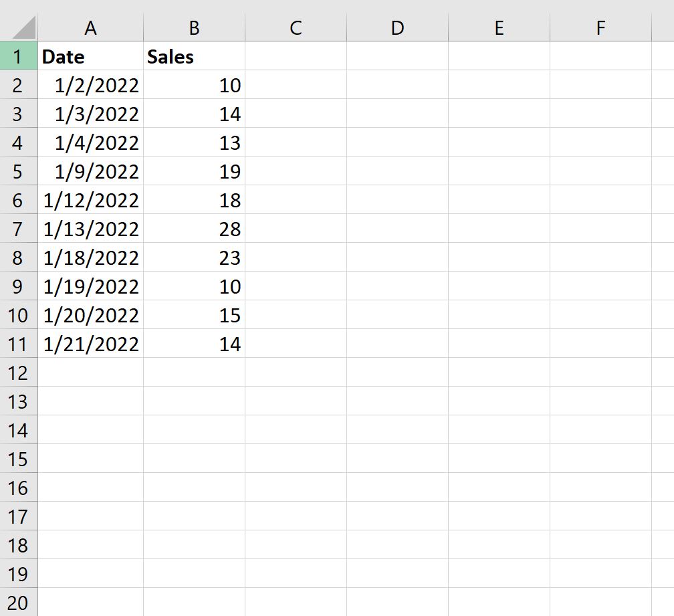
Task: Select cell with date 1/9/2022
Action: coord(90,172)
